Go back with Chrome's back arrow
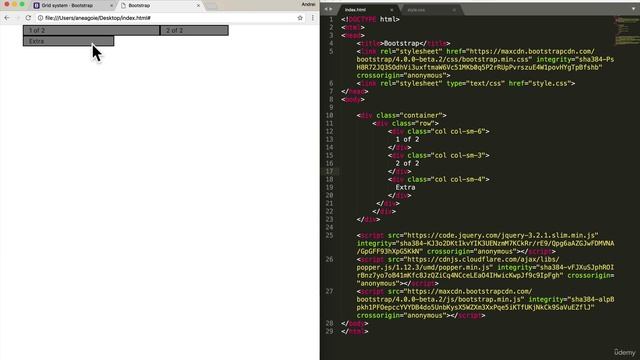Image resolution: width=640 pixels, height=360 pixels. pyautogui.click(x=7, y=18)
